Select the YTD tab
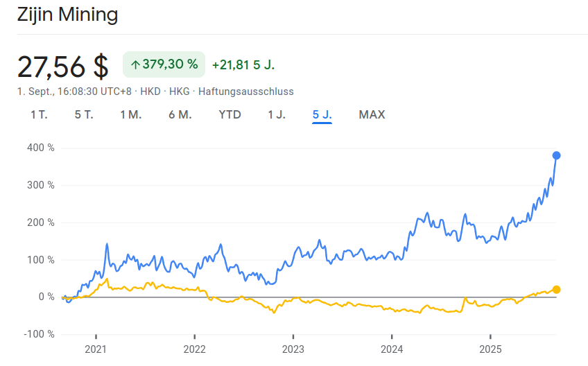 (x=230, y=114)
